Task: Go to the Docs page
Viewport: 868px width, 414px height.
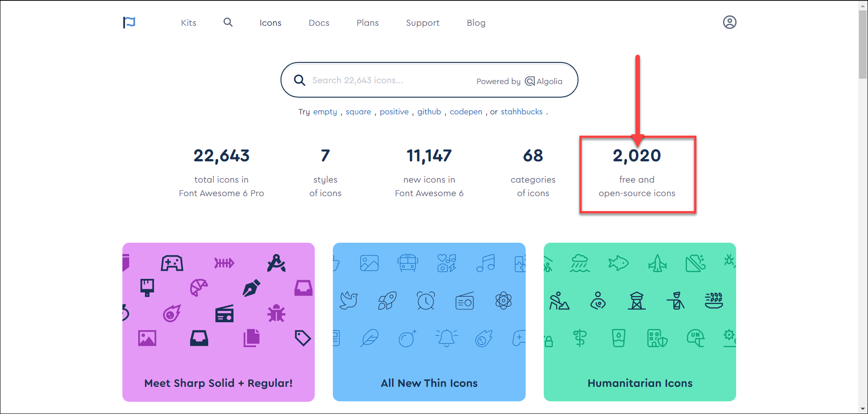Action: 319,23
